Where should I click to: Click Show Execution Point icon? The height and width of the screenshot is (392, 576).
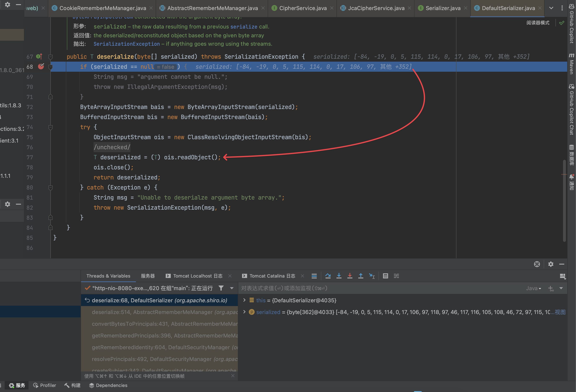point(314,276)
